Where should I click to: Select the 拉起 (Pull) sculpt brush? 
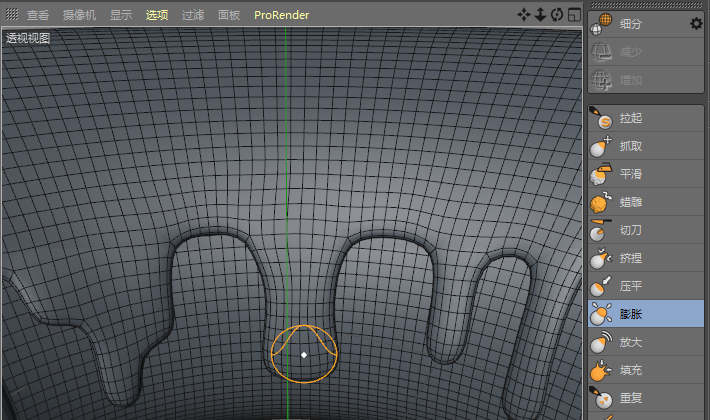630,118
